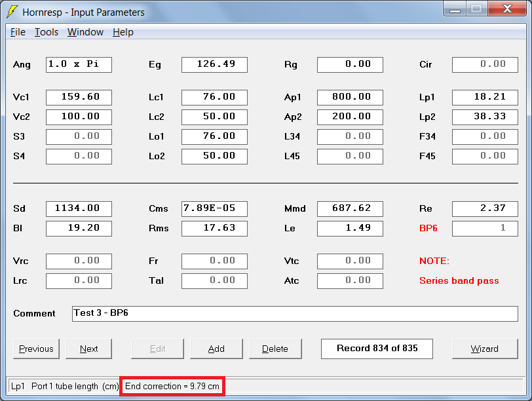Select the Lc1 value field
Image resolution: width=532 pixels, height=401 pixels.
click(x=214, y=98)
